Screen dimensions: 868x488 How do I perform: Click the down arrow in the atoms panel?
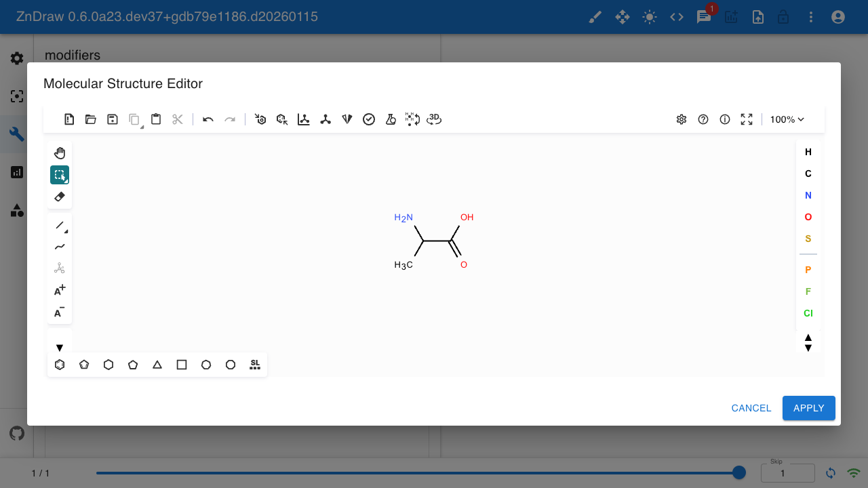click(x=808, y=348)
